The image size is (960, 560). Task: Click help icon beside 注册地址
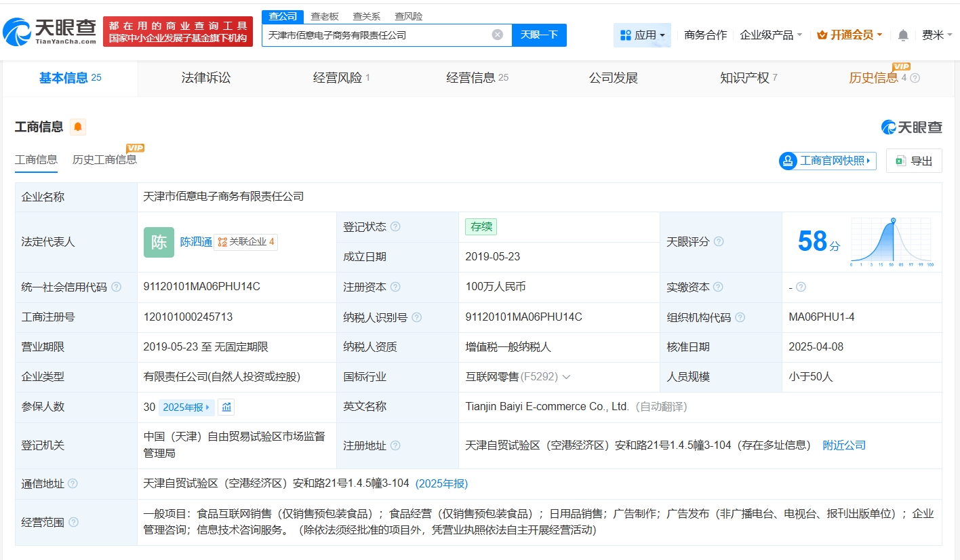click(395, 446)
